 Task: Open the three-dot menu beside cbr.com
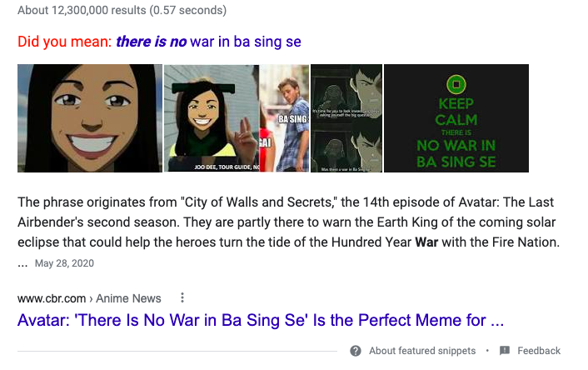click(x=182, y=297)
